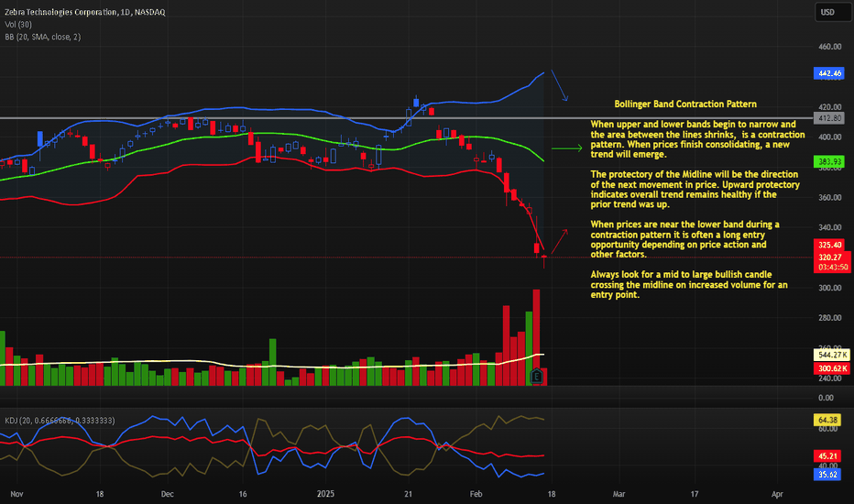Click the 280.00 price scale value
854x504 pixels.
tap(830, 318)
